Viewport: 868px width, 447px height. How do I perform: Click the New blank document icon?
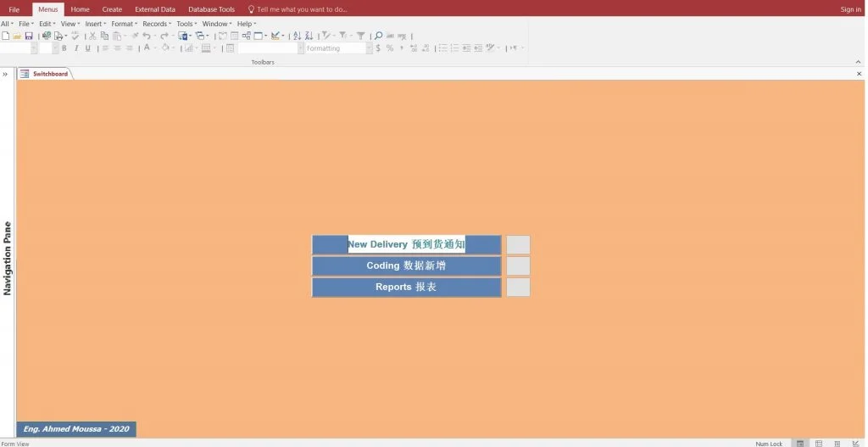(x=6, y=36)
